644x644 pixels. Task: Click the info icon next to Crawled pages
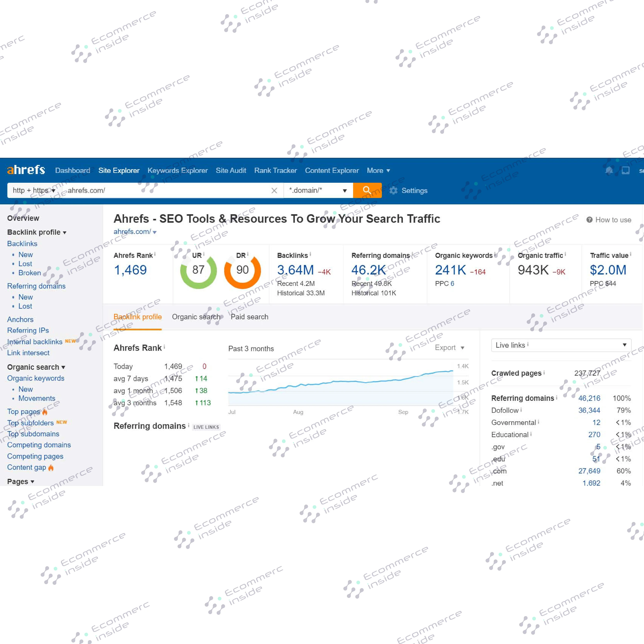(544, 373)
